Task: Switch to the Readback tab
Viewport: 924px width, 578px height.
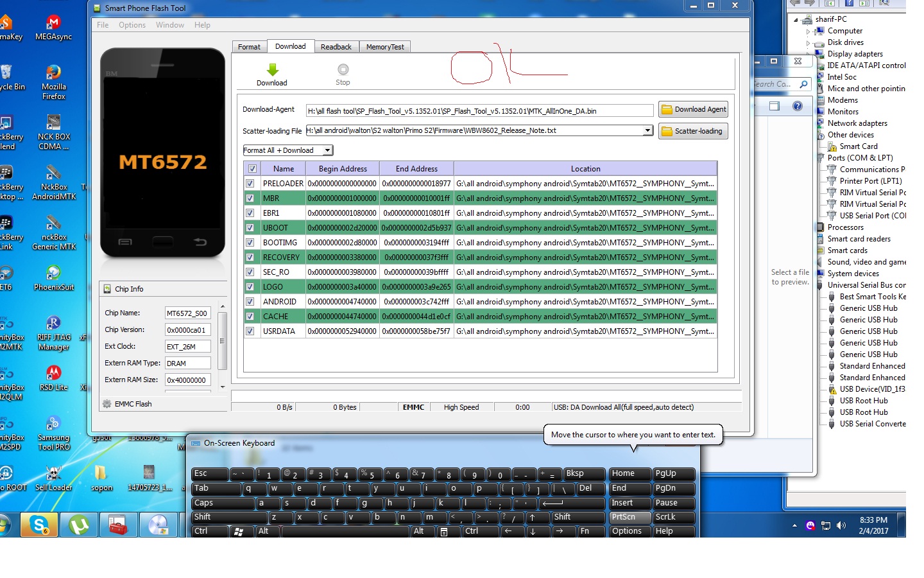Action: pyautogui.click(x=336, y=46)
